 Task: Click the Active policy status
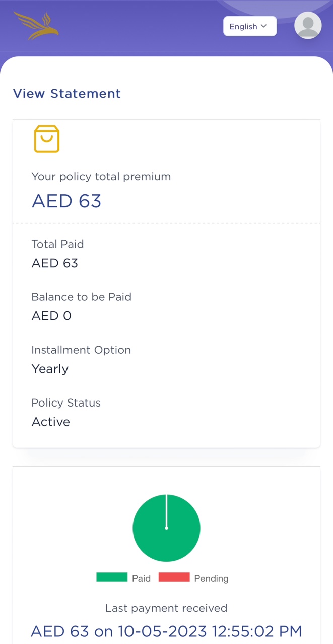point(51,422)
